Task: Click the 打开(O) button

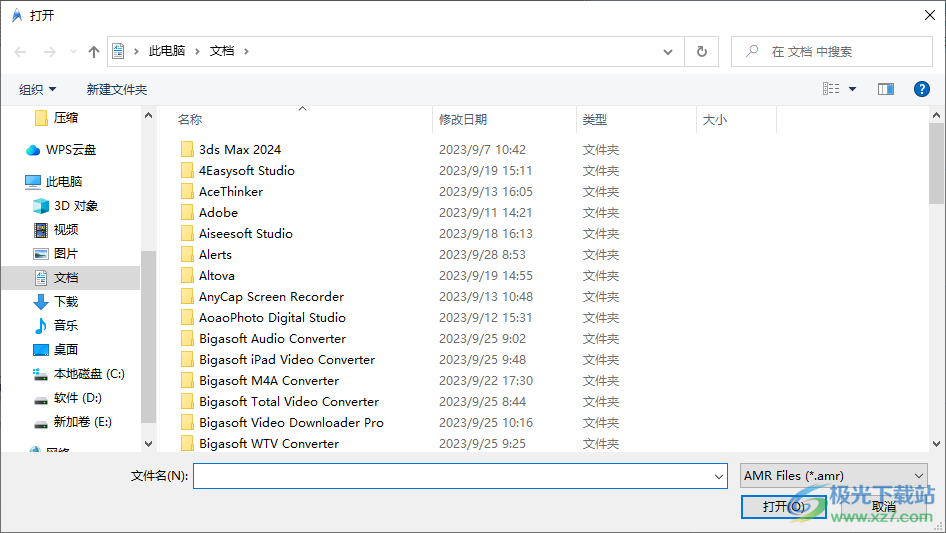Action: click(x=783, y=506)
